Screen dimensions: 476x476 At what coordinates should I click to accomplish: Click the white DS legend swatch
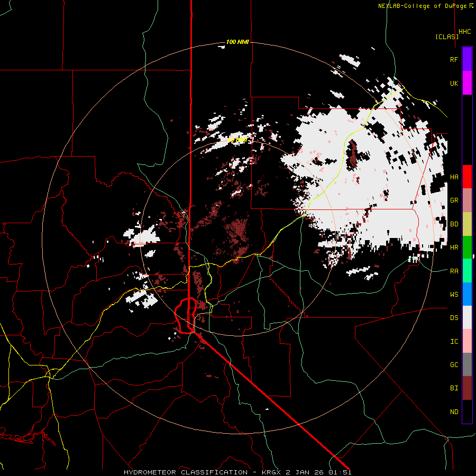467,317
